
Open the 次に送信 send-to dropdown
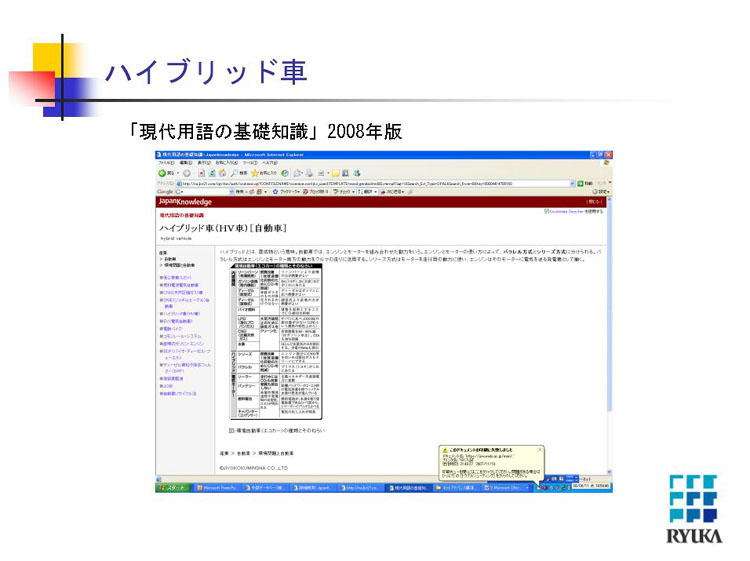click(x=393, y=192)
